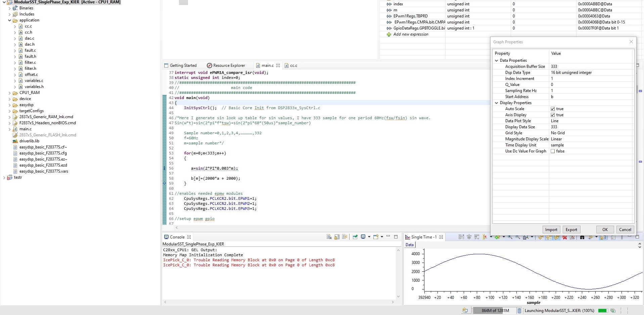This screenshot has width=644, height=315.
Task: Select driverlib.lib in project tree
Action: click(29, 141)
